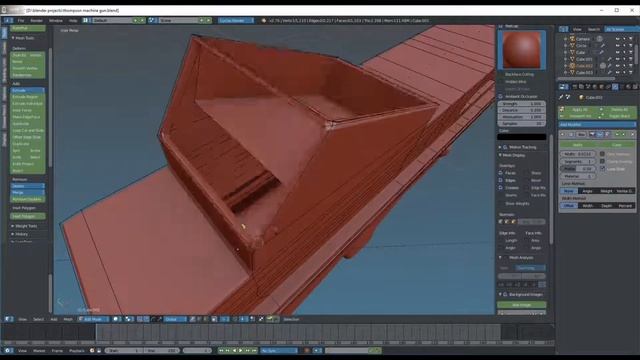
Task: Select the Angle limit method
Action: tap(587, 191)
